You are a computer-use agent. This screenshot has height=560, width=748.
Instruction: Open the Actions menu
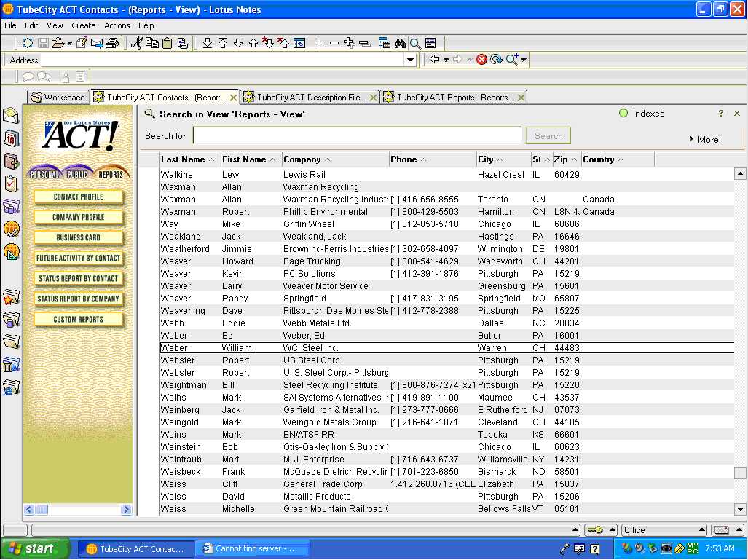pos(117,25)
